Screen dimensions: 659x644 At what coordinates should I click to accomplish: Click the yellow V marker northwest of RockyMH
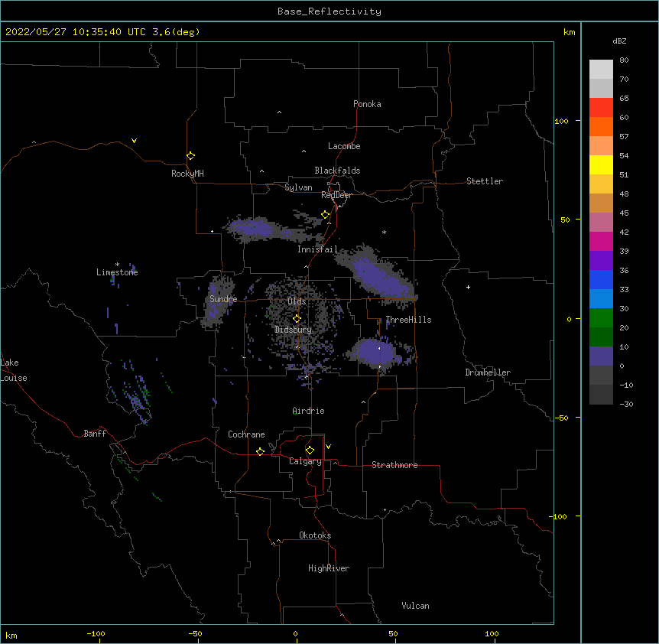click(134, 141)
